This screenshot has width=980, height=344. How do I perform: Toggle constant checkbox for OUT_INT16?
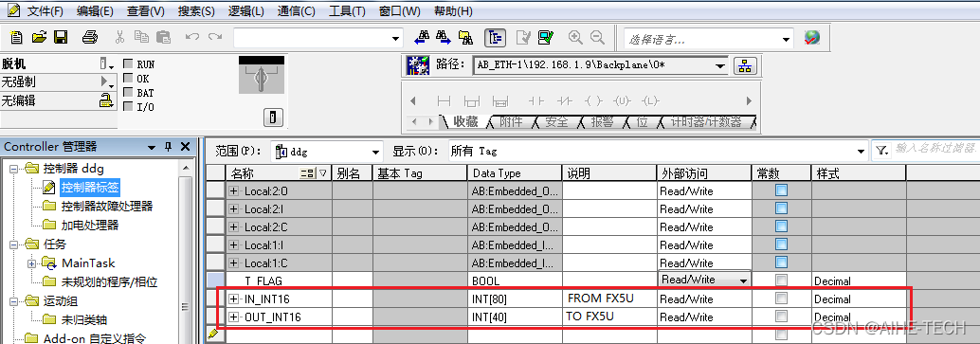tap(781, 317)
